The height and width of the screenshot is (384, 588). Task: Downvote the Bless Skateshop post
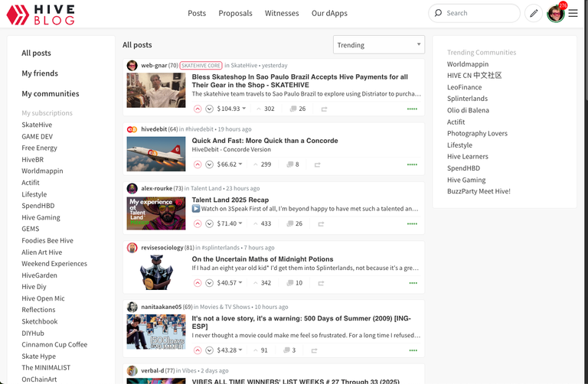coord(210,109)
